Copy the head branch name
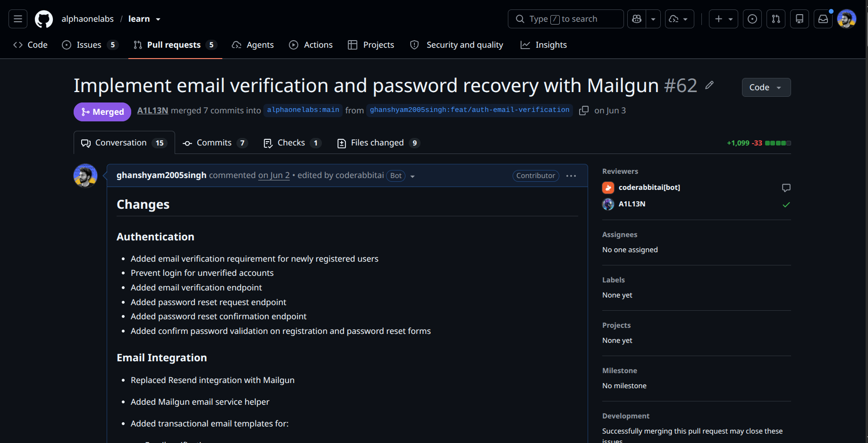Image resolution: width=868 pixels, height=443 pixels. click(584, 111)
